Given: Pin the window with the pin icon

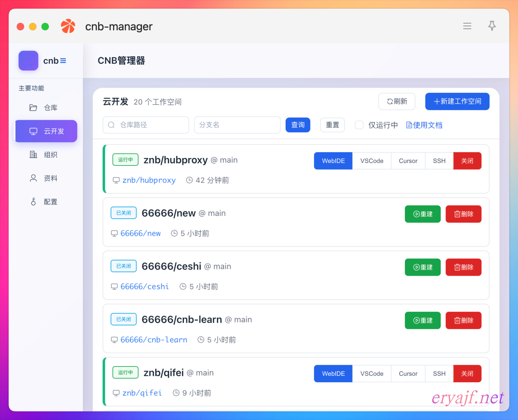Looking at the screenshot, I should (492, 26).
